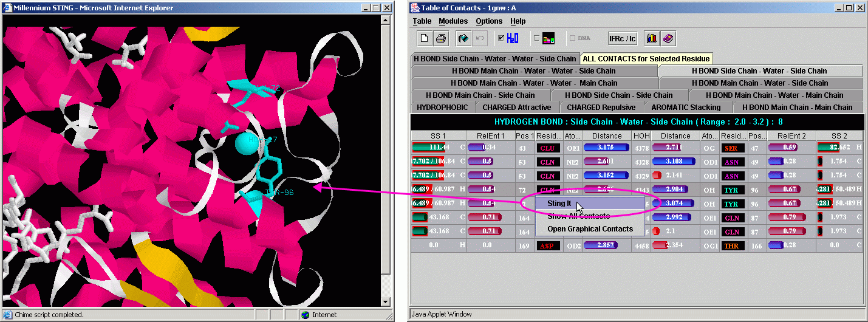Switch to H BOND Main Chain - Side Chain tab
This screenshot has height=322, width=868.
480,95
